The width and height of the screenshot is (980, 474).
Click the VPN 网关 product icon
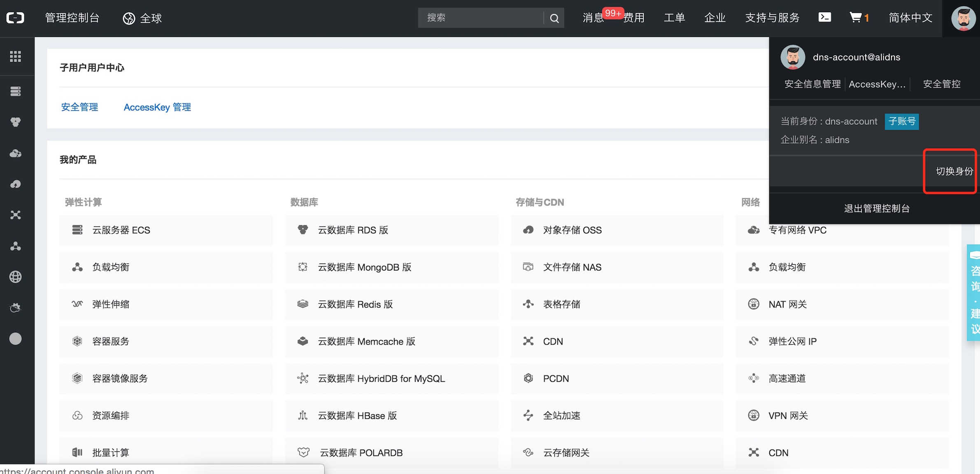[x=754, y=415]
